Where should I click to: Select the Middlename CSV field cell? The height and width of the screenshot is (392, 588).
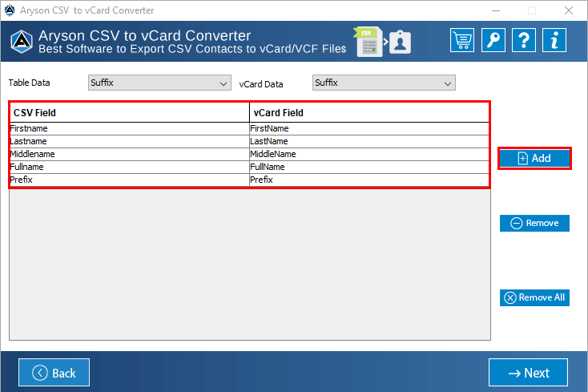coord(129,154)
